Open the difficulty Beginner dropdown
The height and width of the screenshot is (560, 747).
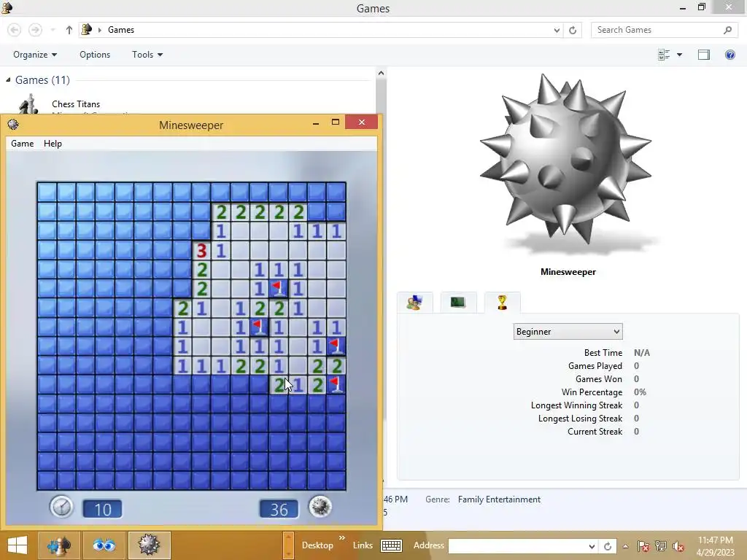pyautogui.click(x=568, y=332)
